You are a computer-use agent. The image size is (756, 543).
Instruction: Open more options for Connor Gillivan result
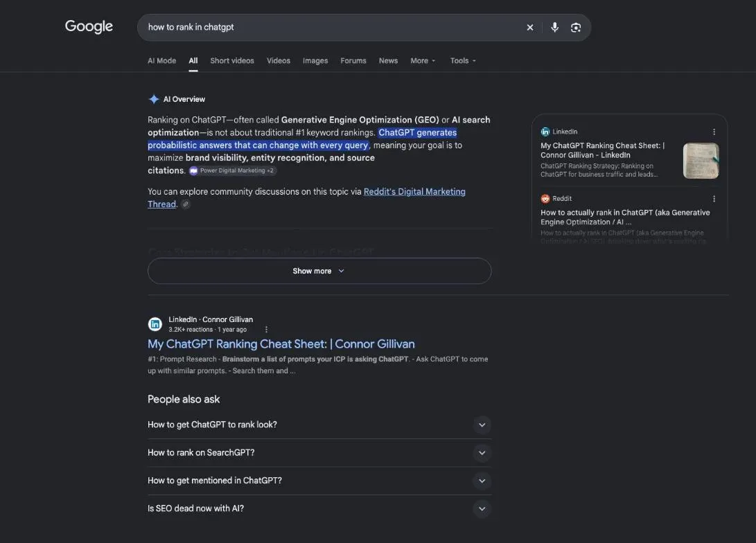(266, 330)
